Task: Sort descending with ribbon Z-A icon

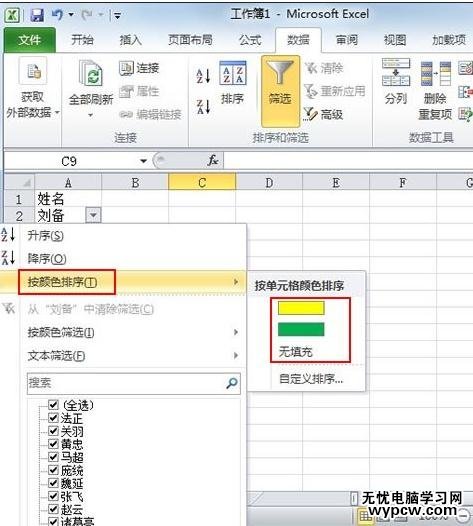Action: point(203,107)
